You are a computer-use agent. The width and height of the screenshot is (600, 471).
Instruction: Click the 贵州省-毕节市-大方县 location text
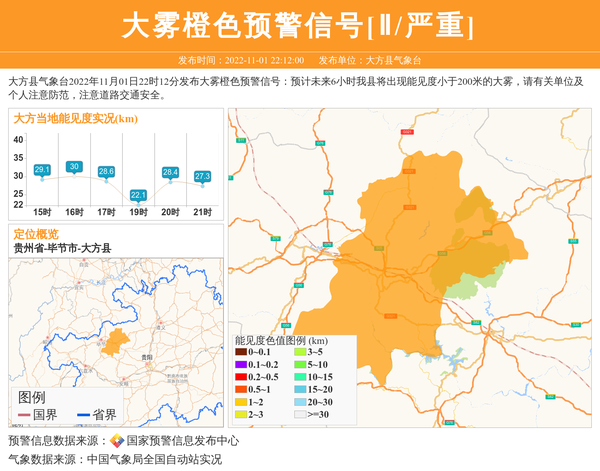(62, 248)
